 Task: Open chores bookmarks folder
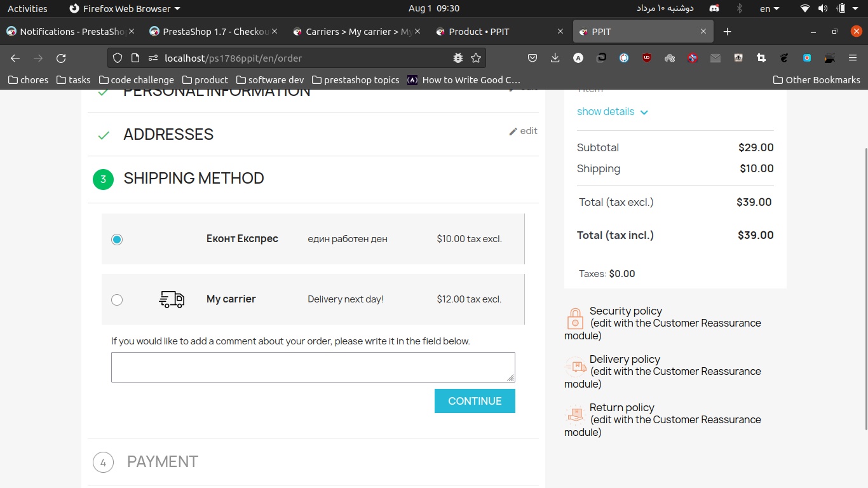click(29, 80)
